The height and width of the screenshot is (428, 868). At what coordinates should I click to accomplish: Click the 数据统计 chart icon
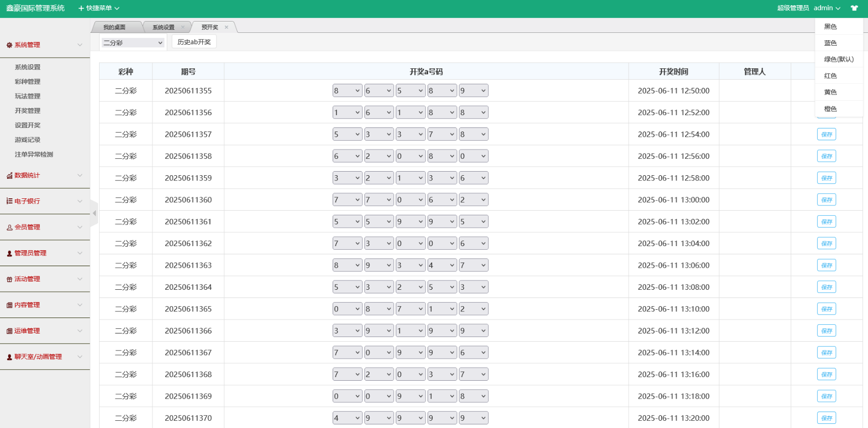pyautogui.click(x=9, y=176)
